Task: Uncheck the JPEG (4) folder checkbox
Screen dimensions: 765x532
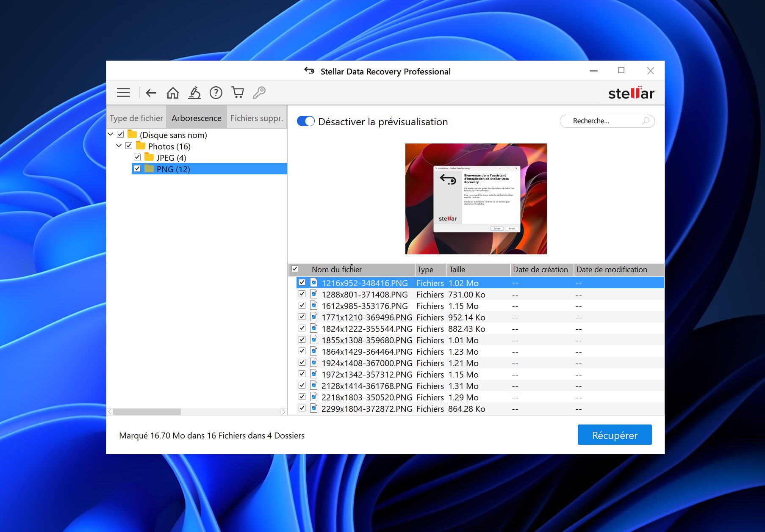Action: click(x=137, y=157)
